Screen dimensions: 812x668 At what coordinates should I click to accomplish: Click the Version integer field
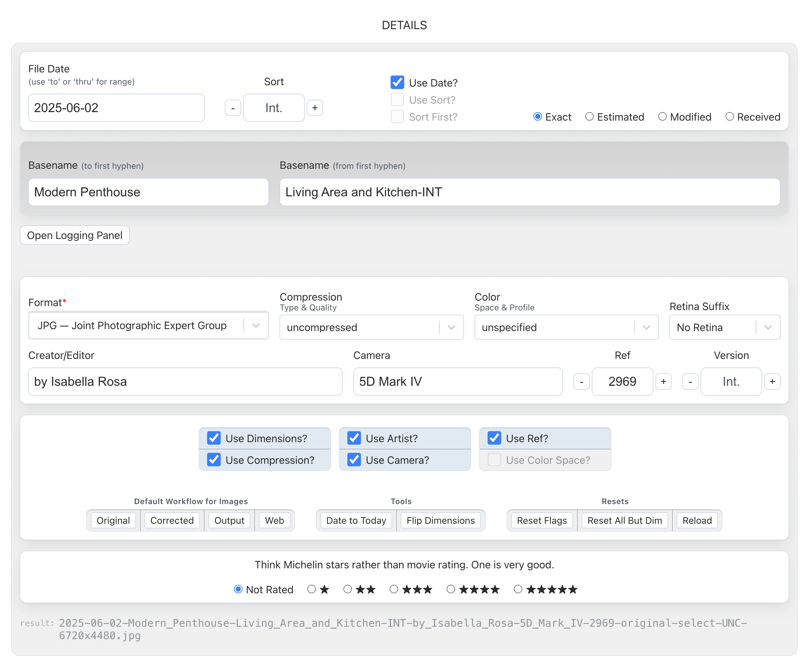(x=731, y=381)
